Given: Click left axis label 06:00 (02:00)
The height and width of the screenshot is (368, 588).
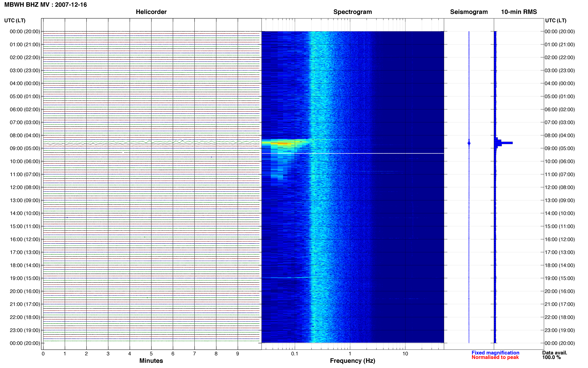Looking at the screenshot, I should coord(25,110).
